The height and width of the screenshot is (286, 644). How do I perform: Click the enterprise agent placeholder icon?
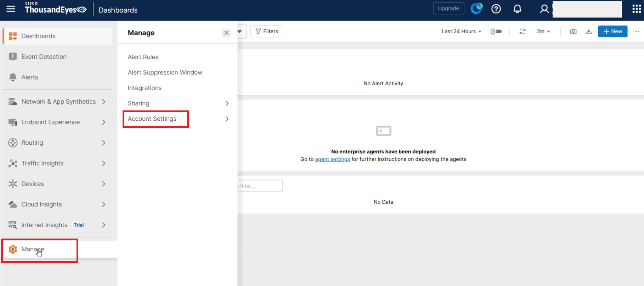[383, 131]
